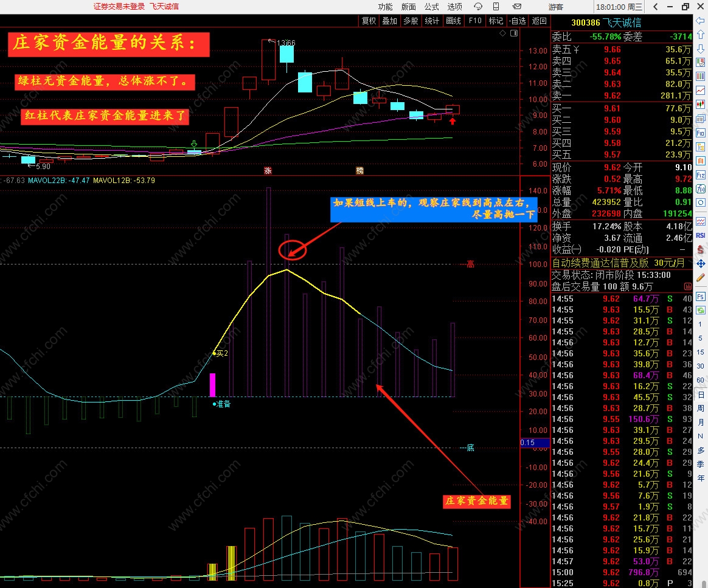Click the -自选 remove from watchlist button
708x588 pixels.
[518, 21]
